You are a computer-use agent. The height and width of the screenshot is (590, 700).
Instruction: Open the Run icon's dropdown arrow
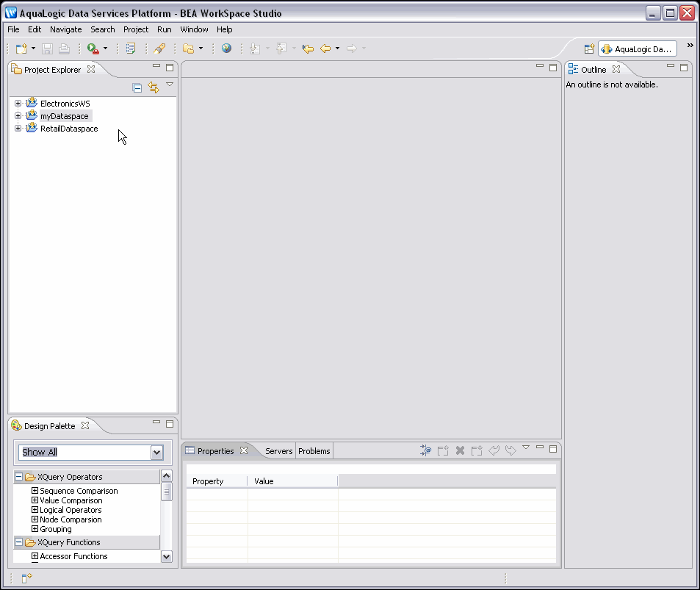point(105,48)
